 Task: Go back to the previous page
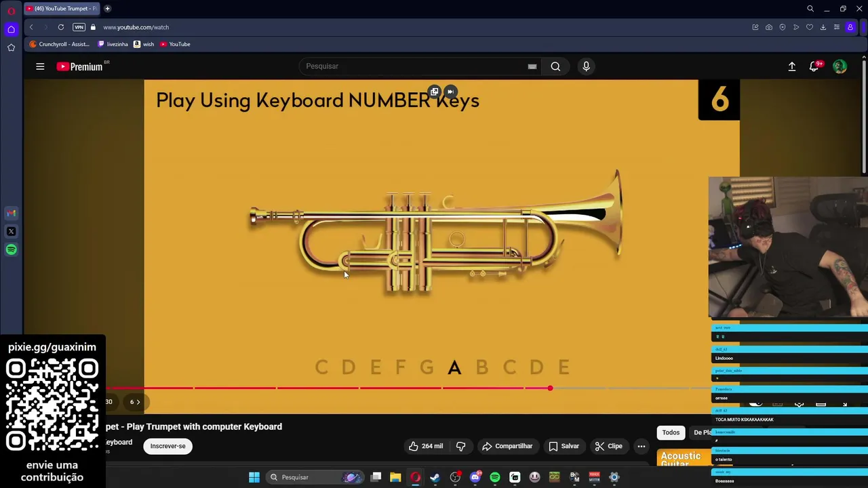[31, 27]
